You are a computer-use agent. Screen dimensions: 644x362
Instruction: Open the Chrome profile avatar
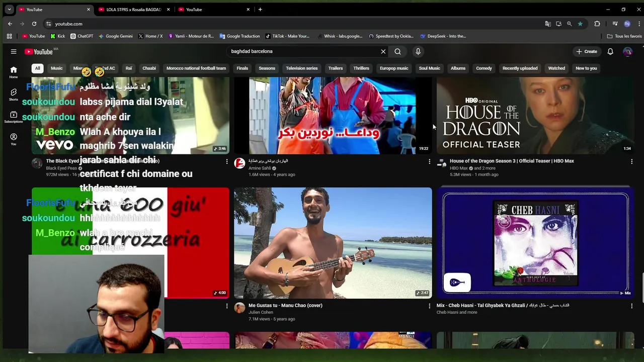pos(627,24)
